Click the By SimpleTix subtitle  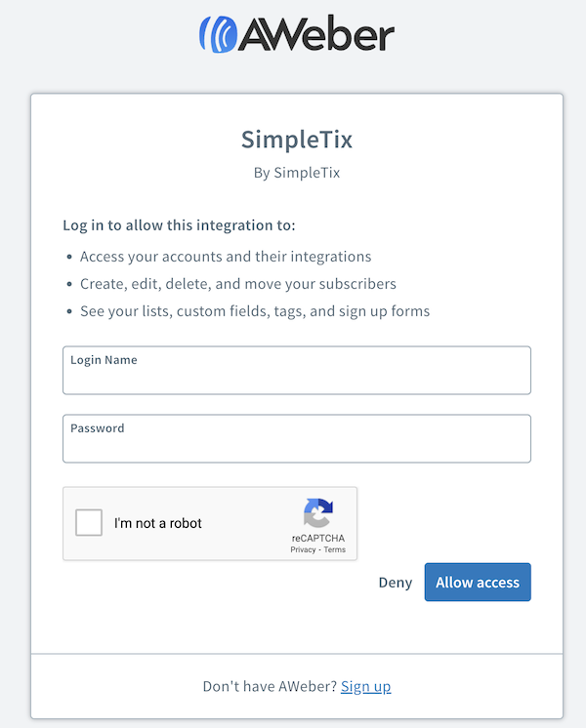(297, 173)
